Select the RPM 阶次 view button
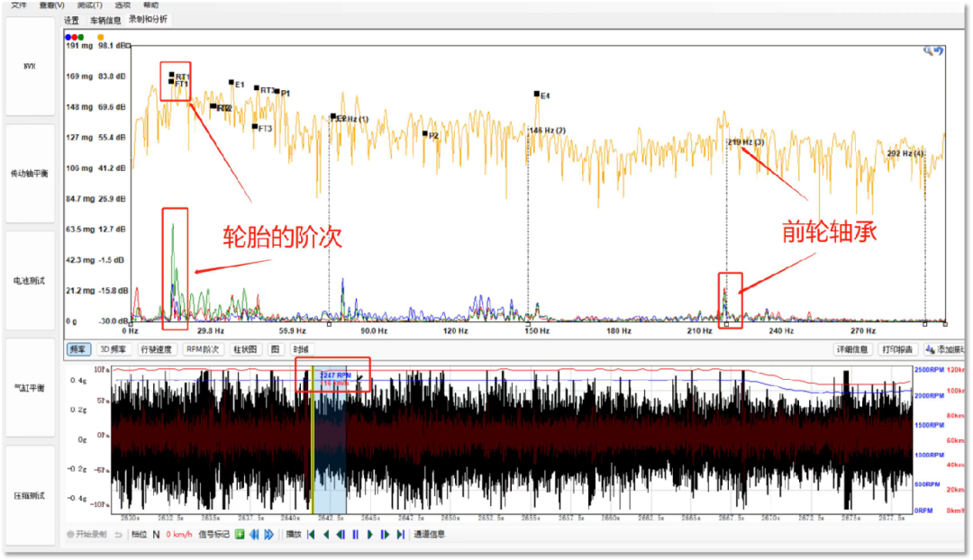973x560 pixels. coord(203,349)
